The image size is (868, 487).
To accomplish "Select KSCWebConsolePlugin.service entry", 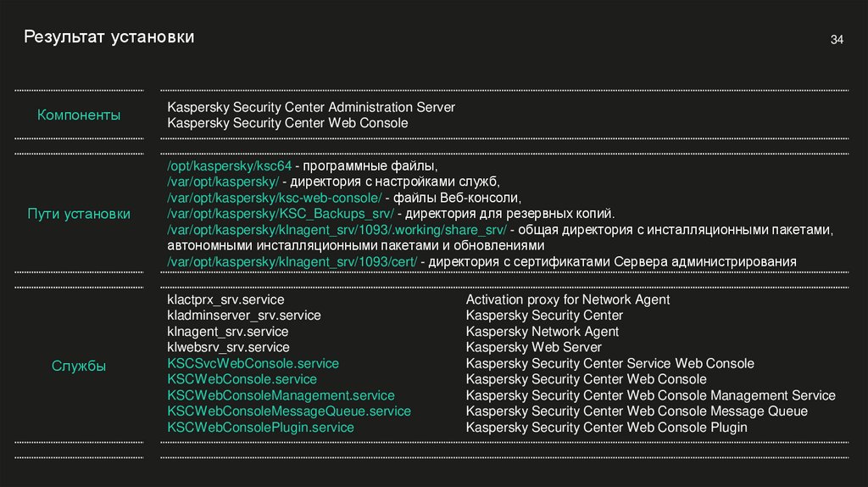I will pyautogui.click(x=260, y=428).
